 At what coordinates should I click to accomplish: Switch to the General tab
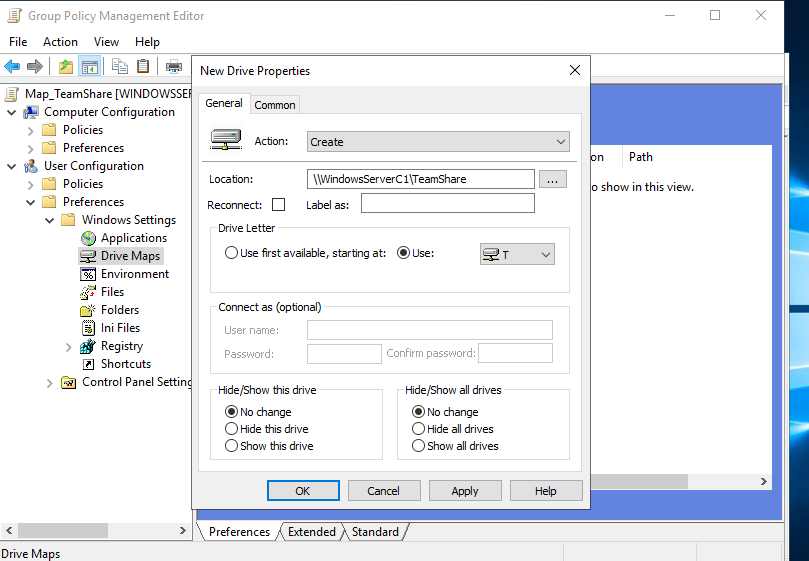tap(224, 103)
